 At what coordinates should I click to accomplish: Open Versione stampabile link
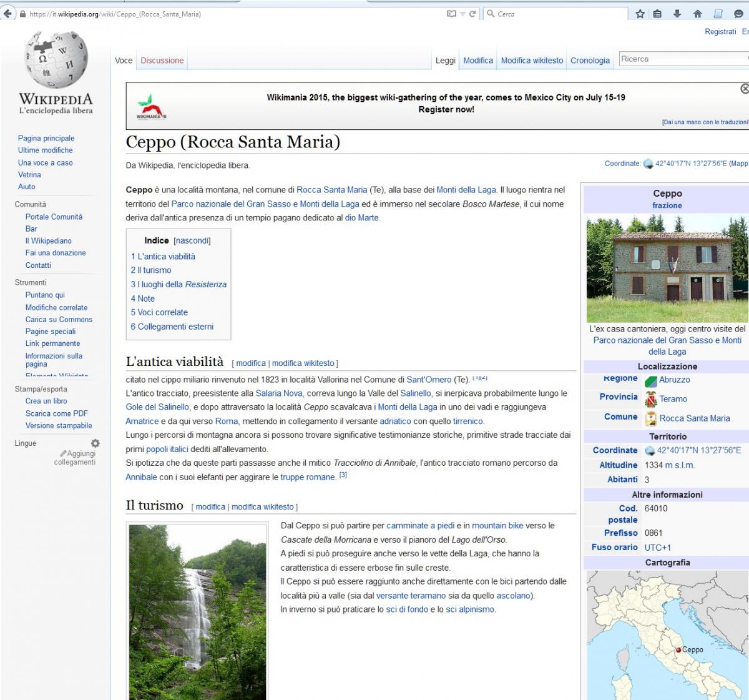click(59, 426)
